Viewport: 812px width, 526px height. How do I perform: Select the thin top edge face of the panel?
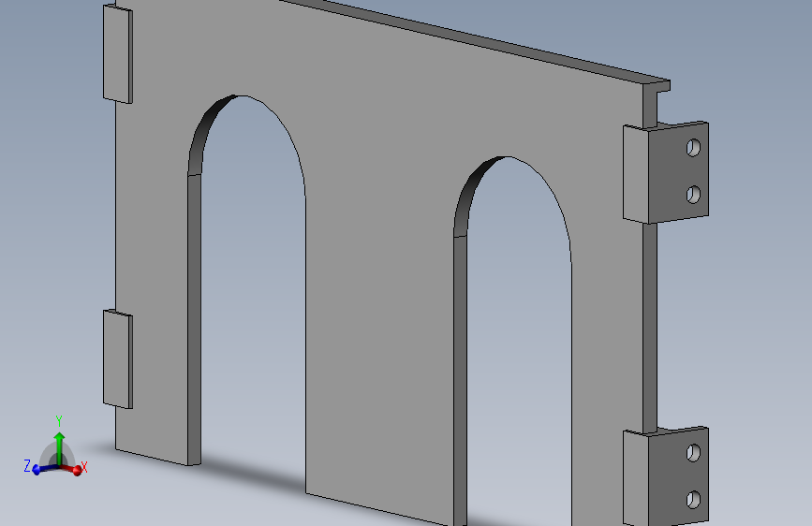tap(474, 38)
